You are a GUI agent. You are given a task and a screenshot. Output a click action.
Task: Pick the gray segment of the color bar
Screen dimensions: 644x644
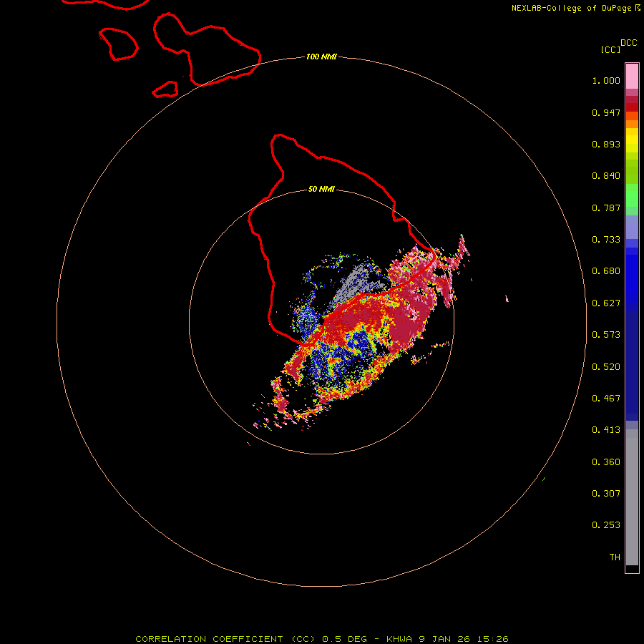click(632, 497)
